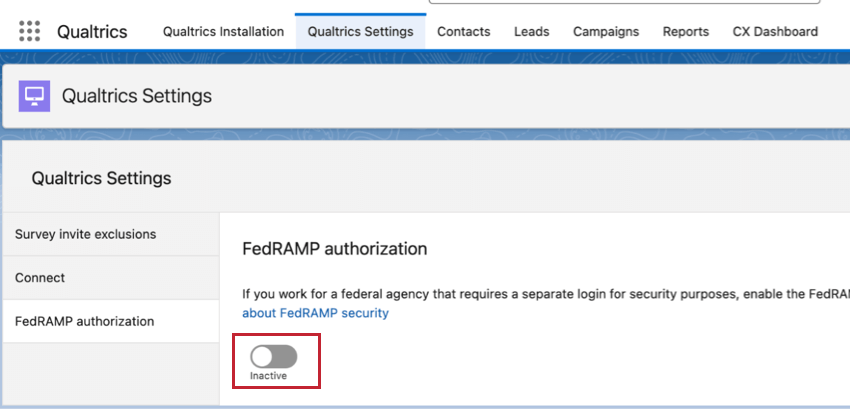Open the Campaigns tab
This screenshot has height=409, width=850.
(606, 31)
